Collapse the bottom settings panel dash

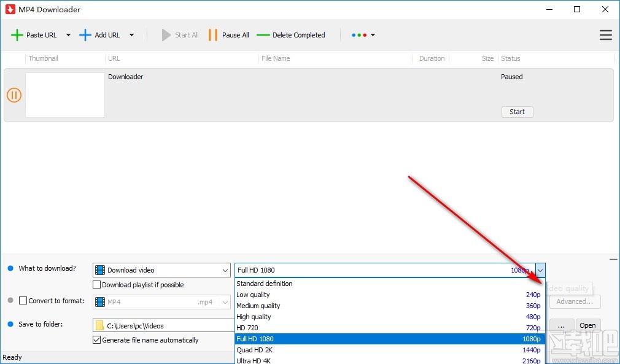(x=613, y=260)
